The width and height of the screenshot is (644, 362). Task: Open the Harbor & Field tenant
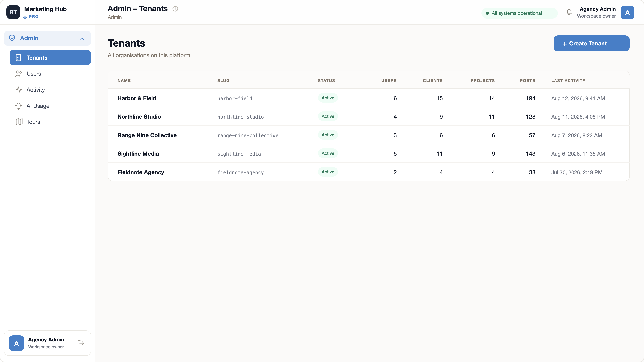coord(136,98)
